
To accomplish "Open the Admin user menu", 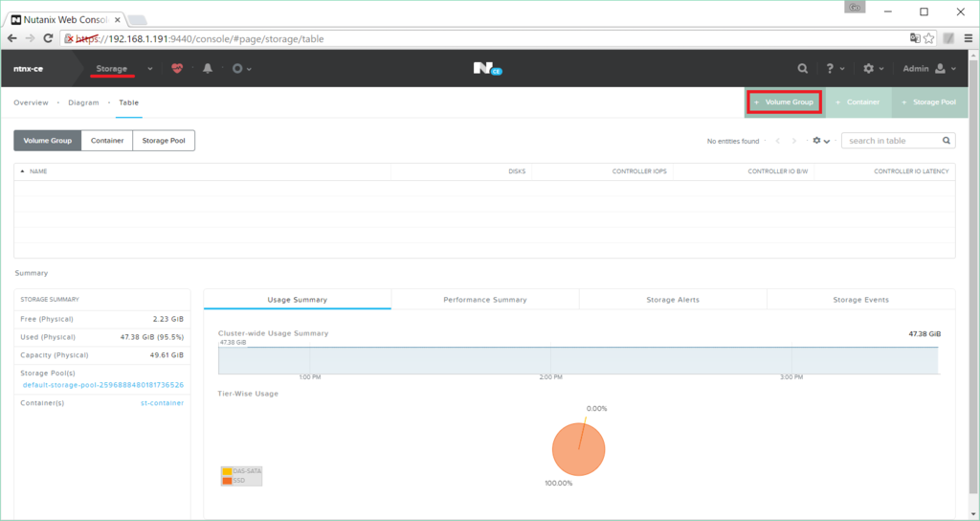I will (929, 69).
